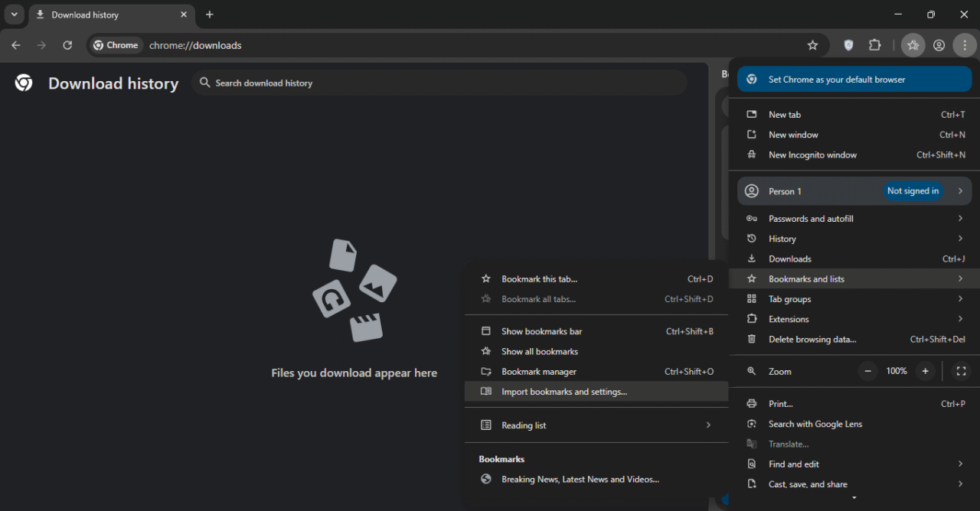The width and height of the screenshot is (980, 511).
Task: Open the shield extension icon in toolbar
Action: click(848, 45)
